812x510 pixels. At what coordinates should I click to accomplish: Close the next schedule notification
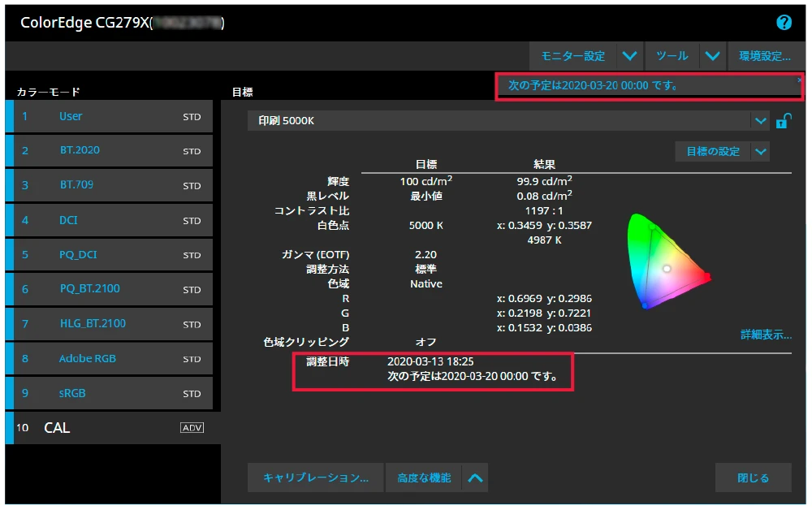(799, 80)
